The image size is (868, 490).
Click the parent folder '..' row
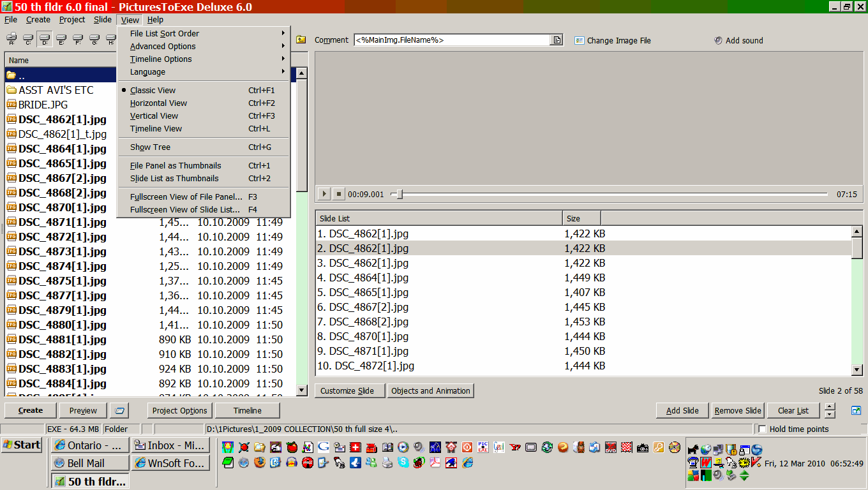pos(61,75)
